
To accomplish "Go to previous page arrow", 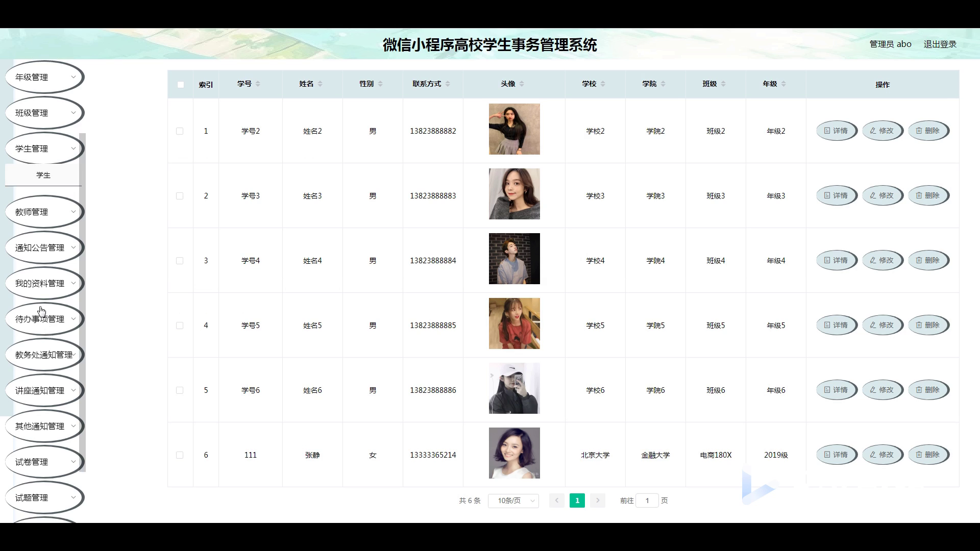I will (x=557, y=500).
